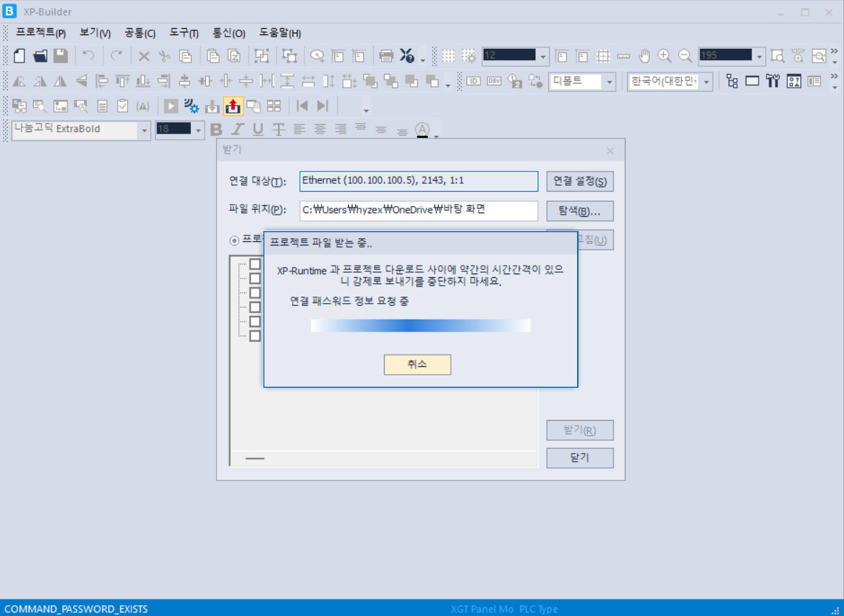Screen dimensions: 844x616
Task: Open the 보기(V) menu
Action: (x=95, y=33)
